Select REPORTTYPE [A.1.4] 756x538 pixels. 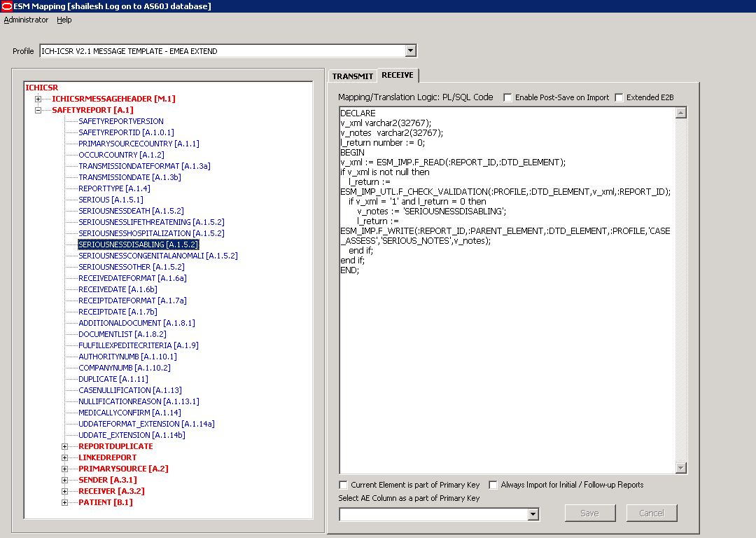[114, 188]
